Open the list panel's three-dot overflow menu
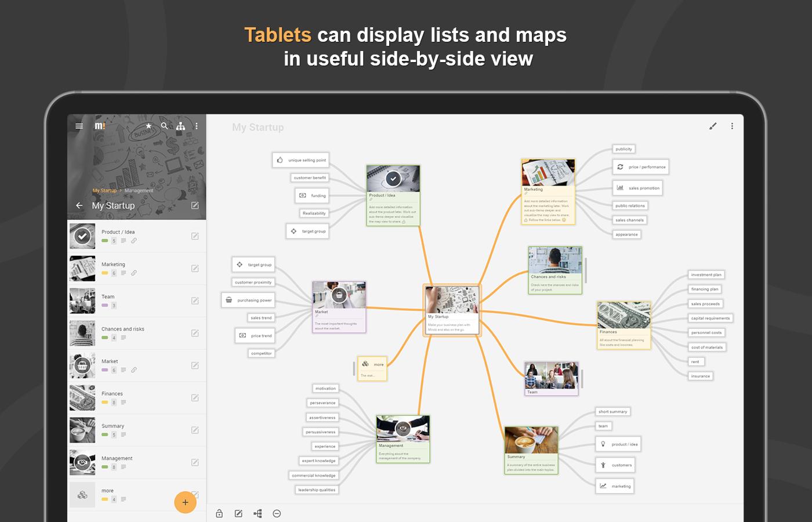Screen dimensions: 812x522 click(x=197, y=126)
